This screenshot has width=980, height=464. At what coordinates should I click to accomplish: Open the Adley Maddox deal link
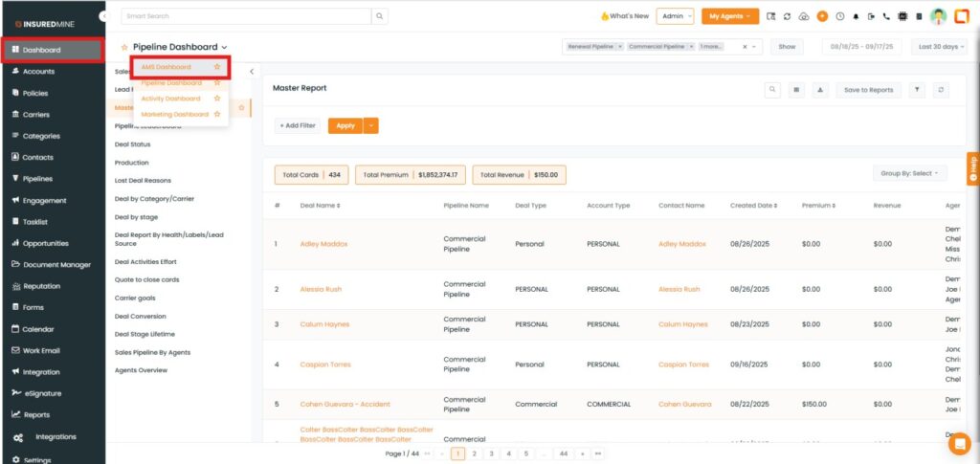pyautogui.click(x=323, y=244)
